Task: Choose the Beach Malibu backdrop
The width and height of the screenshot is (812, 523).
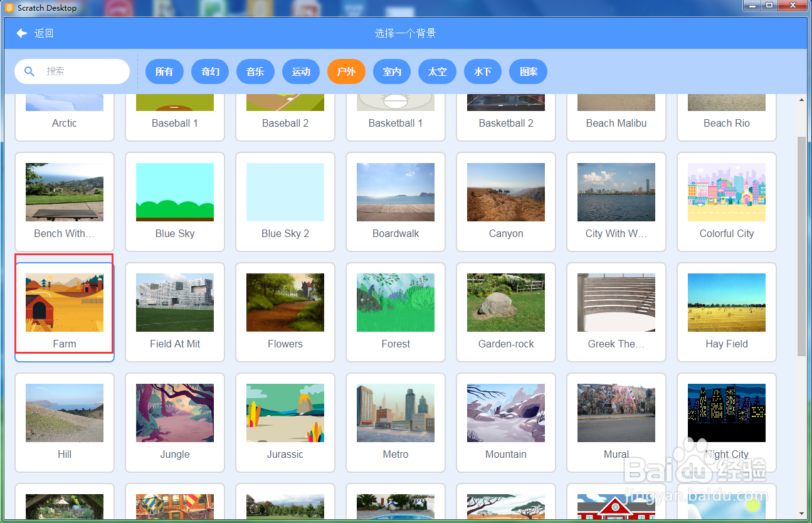Action: coord(616,117)
